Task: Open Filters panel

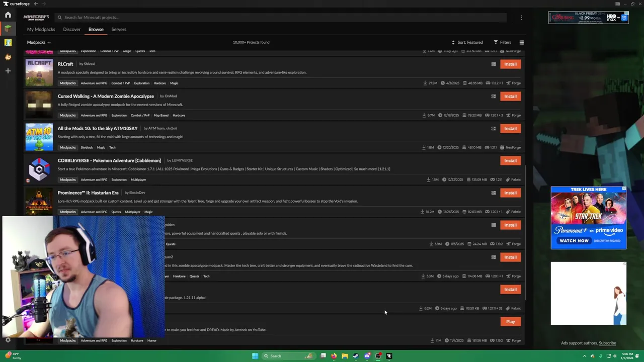Action: tap(503, 42)
